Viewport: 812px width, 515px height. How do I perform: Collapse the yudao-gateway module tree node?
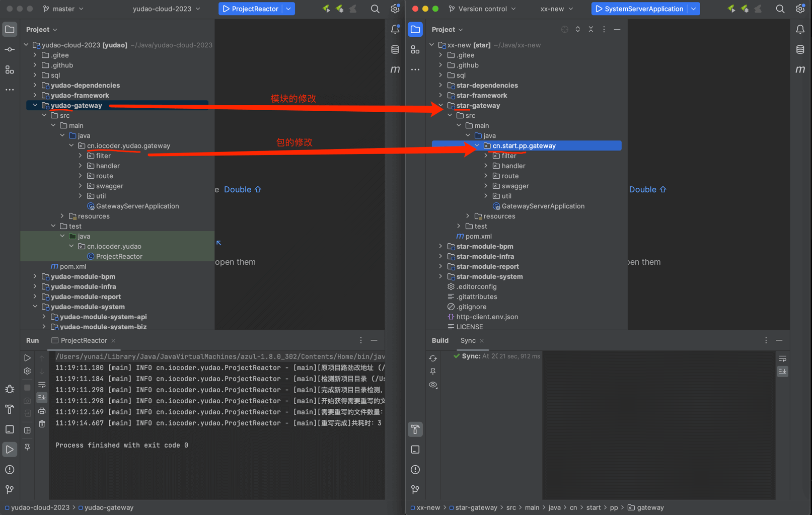pyautogui.click(x=35, y=105)
